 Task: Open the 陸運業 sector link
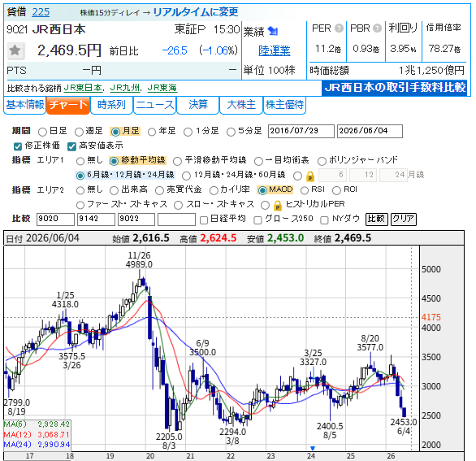[275, 50]
